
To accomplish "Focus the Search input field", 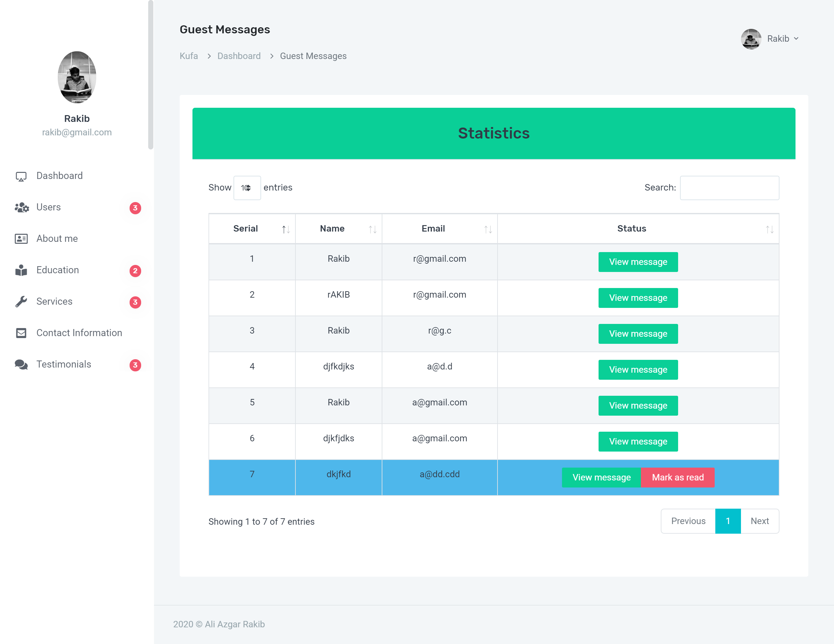I will tap(729, 188).
